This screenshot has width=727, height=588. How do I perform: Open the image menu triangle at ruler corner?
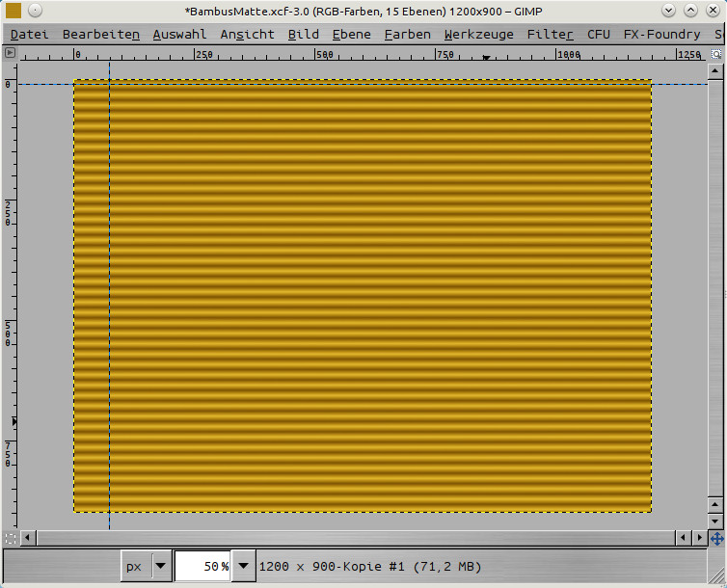coord(10,53)
